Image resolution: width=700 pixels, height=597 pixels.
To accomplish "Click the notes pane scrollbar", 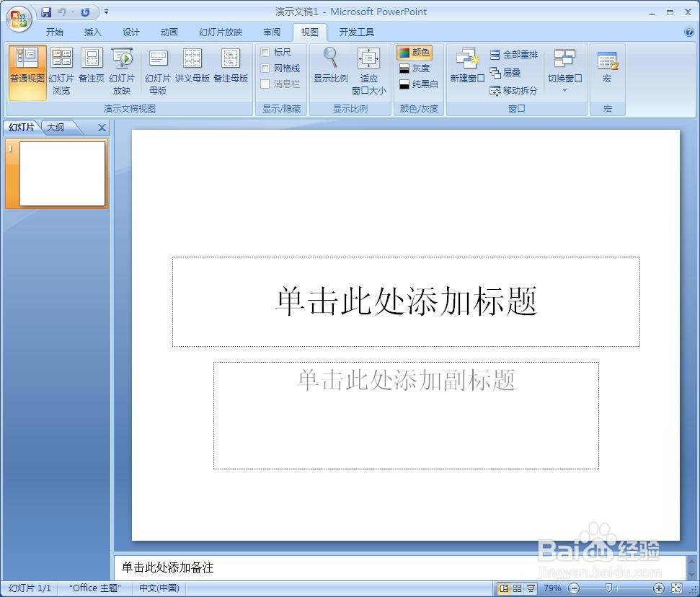I will [691, 567].
